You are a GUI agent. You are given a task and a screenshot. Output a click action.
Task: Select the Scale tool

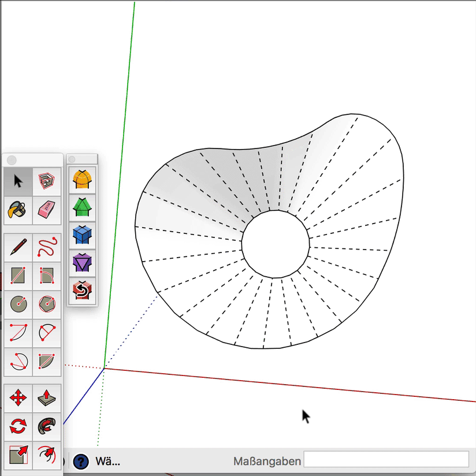[18, 455]
